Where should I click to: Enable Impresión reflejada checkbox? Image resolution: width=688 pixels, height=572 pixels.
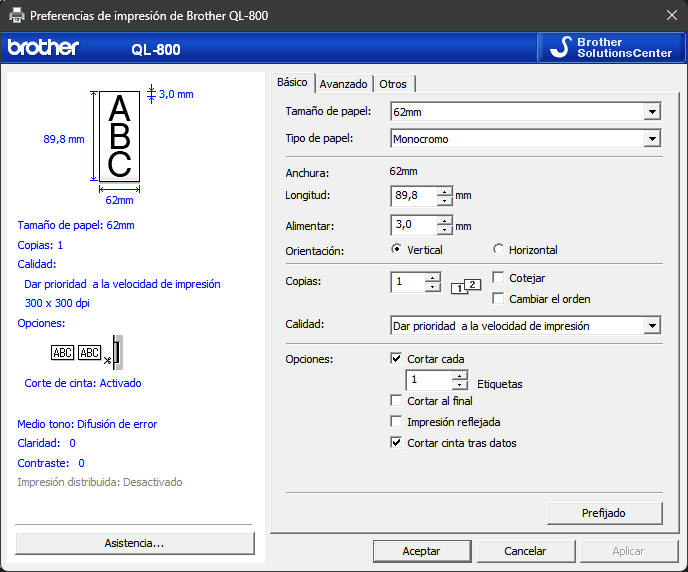pos(397,422)
